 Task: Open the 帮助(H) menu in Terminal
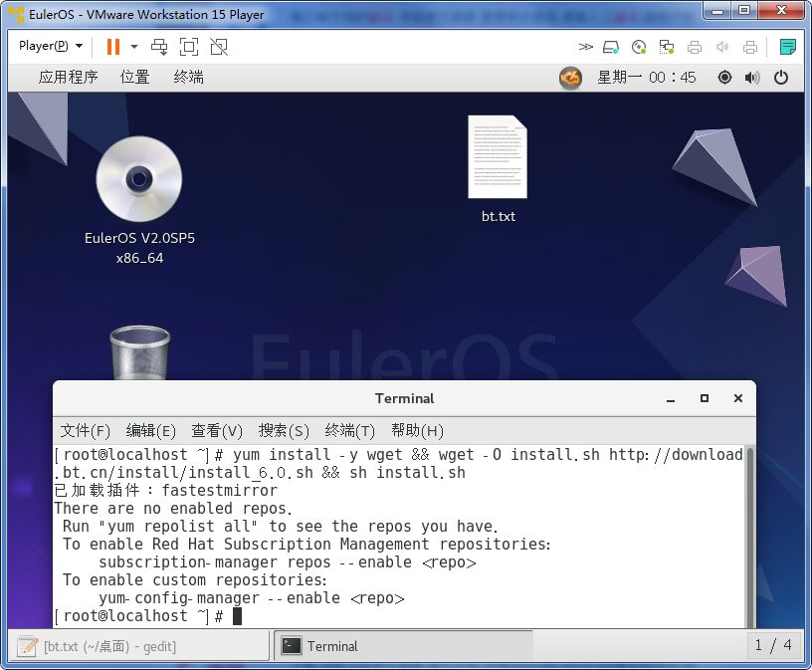click(x=417, y=431)
